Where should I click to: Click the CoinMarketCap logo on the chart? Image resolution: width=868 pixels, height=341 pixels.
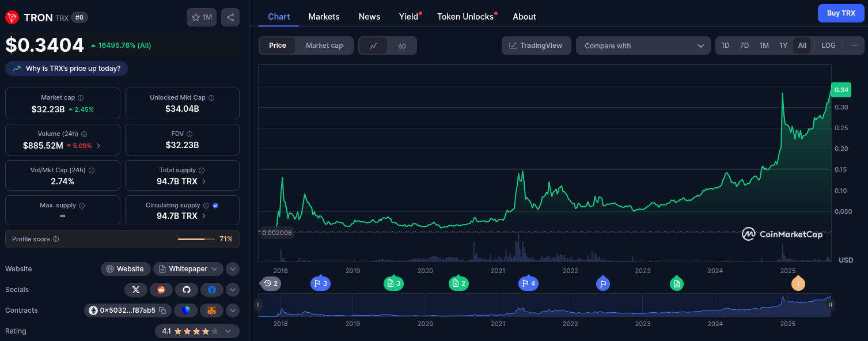782,234
